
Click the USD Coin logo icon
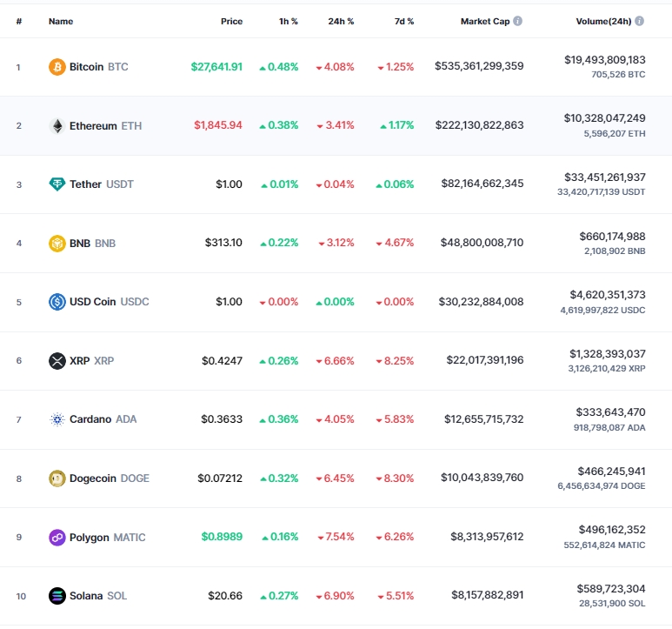point(57,302)
